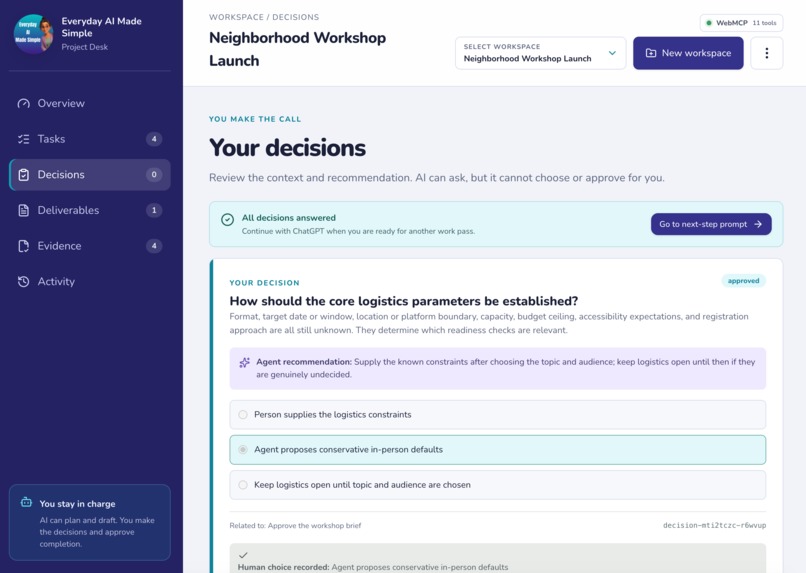This screenshot has height=573, width=806.
Task: Click the robot icon in You stay in charge card
Action: (26, 502)
